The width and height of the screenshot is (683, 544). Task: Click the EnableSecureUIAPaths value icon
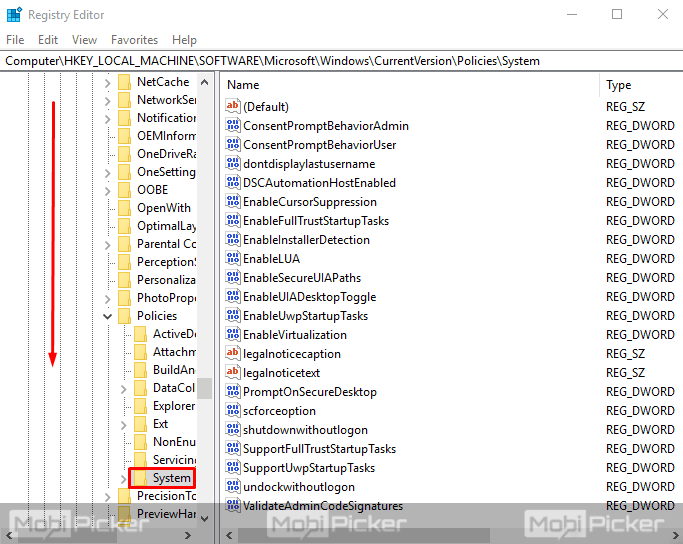pos(233,277)
